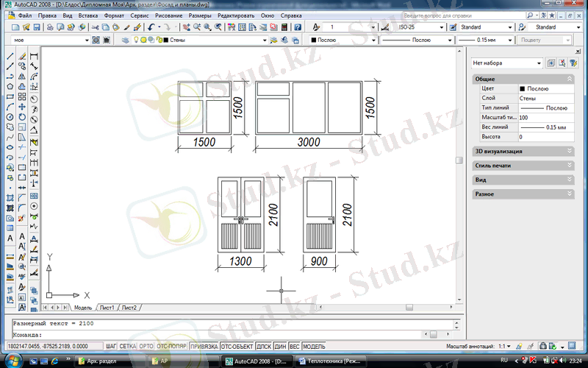Select the Ellipse tool
Image resolution: width=588 pixels, height=368 pixels.
coord(10,147)
